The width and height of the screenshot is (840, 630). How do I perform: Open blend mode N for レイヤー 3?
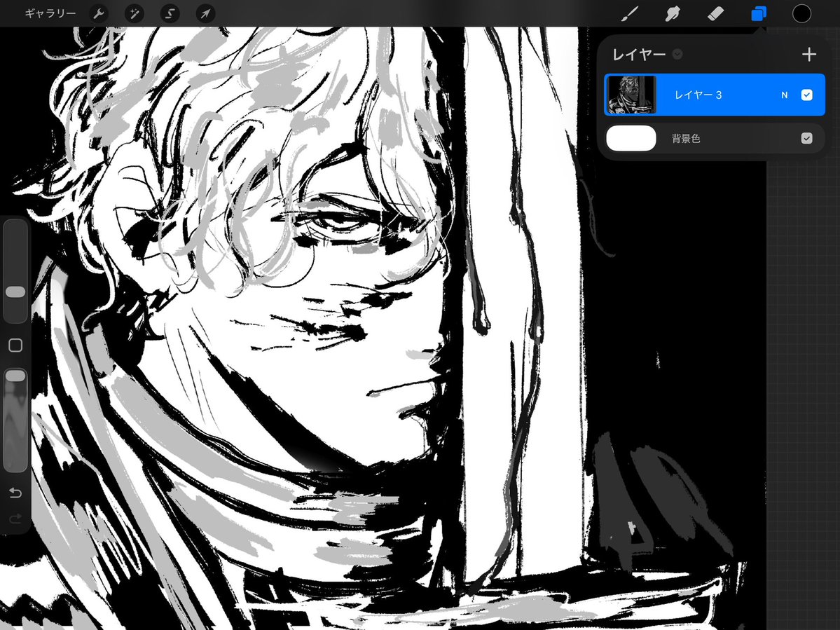pyautogui.click(x=784, y=95)
